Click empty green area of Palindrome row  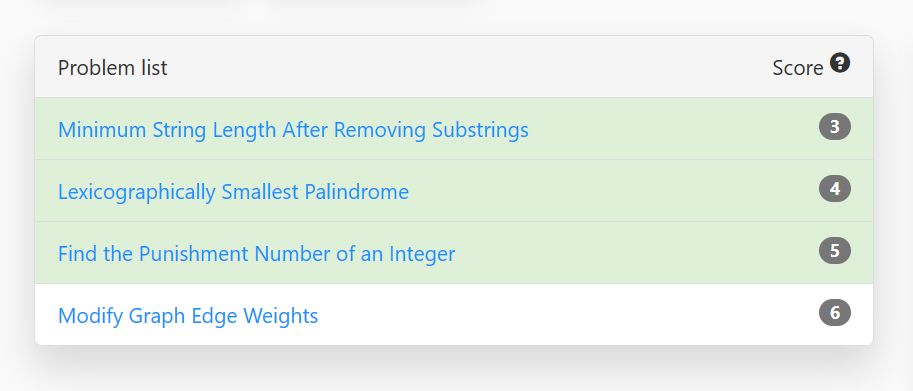(611, 191)
